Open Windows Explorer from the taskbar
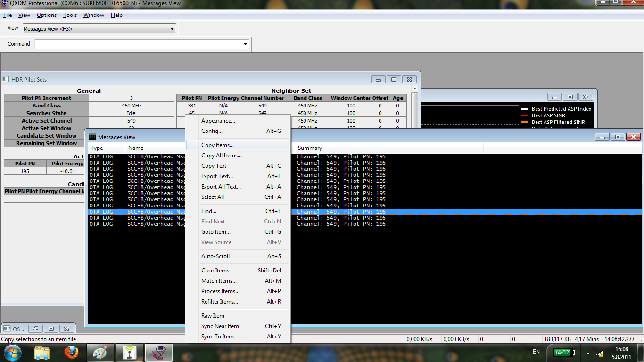 click(42, 353)
